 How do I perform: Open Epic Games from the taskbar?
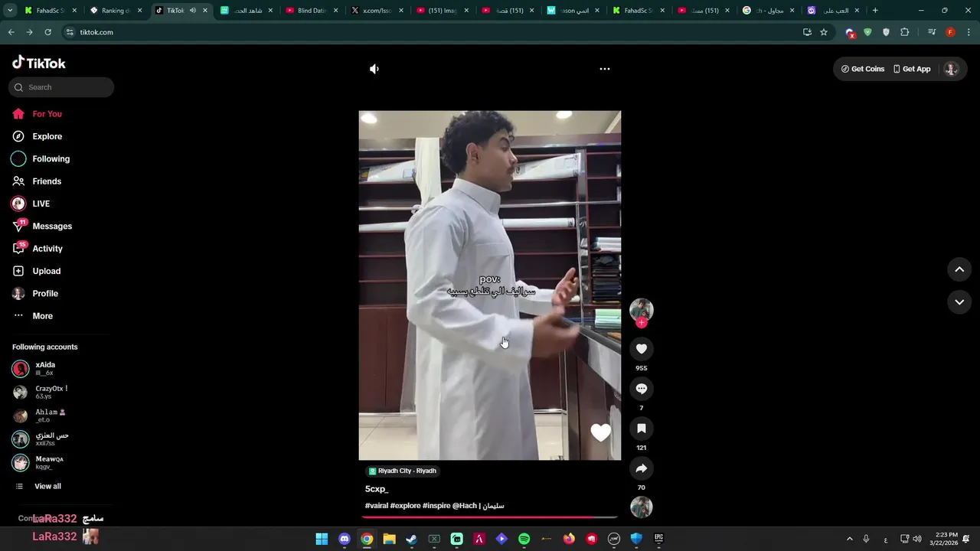(x=658, y=539)
